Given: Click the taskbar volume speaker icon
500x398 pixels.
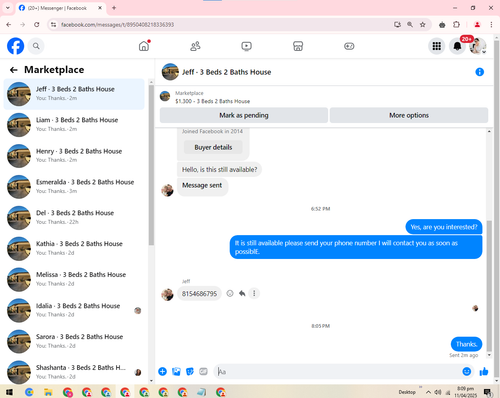Looking at the screenshot, I should (438, 392).
